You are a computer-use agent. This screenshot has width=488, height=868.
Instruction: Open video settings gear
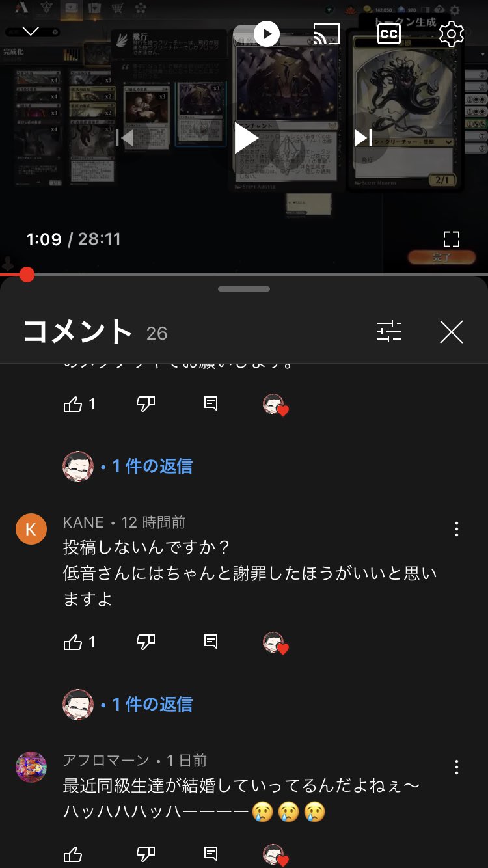[x=451, y=34]
